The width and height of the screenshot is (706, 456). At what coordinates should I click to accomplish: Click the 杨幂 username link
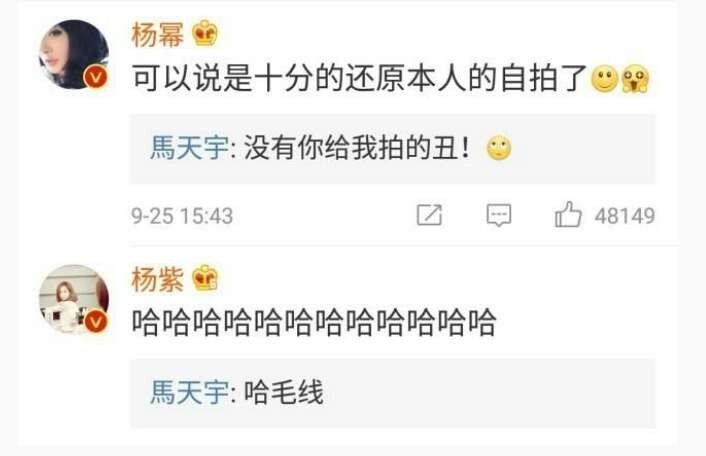(x=158, y=34)
